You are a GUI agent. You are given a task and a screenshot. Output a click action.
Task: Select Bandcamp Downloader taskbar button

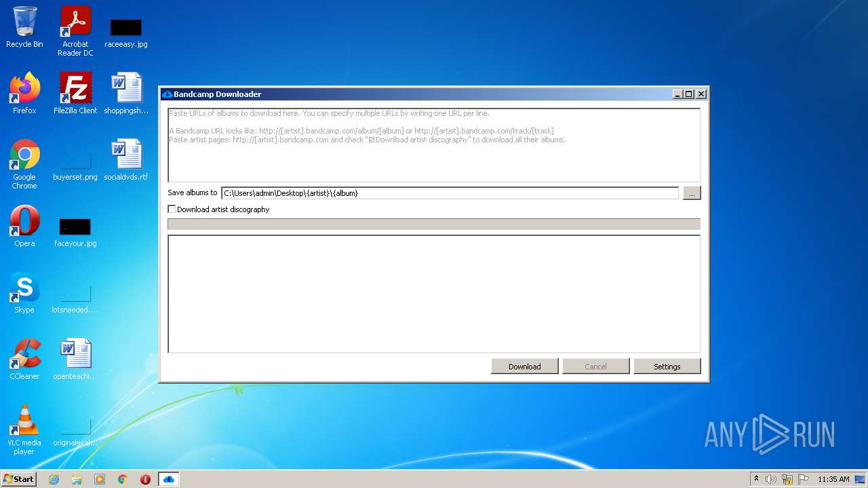pyautogui.click(x=169, y=479)
